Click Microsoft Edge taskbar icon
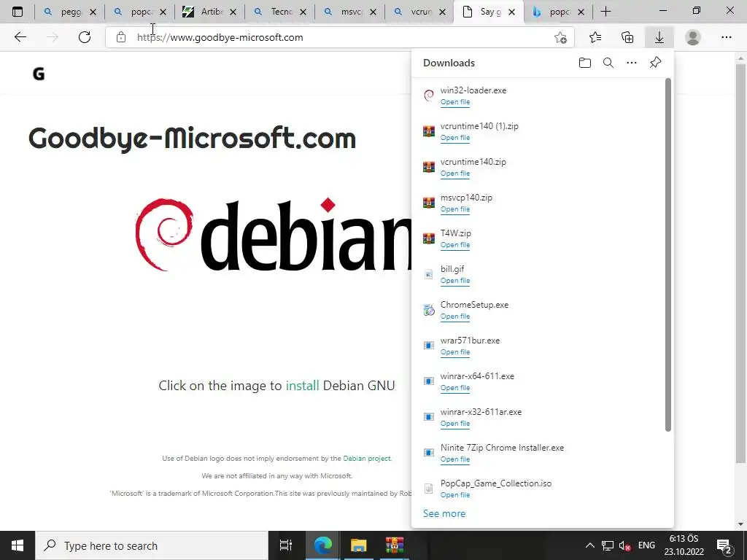 [x=322, y=545]
